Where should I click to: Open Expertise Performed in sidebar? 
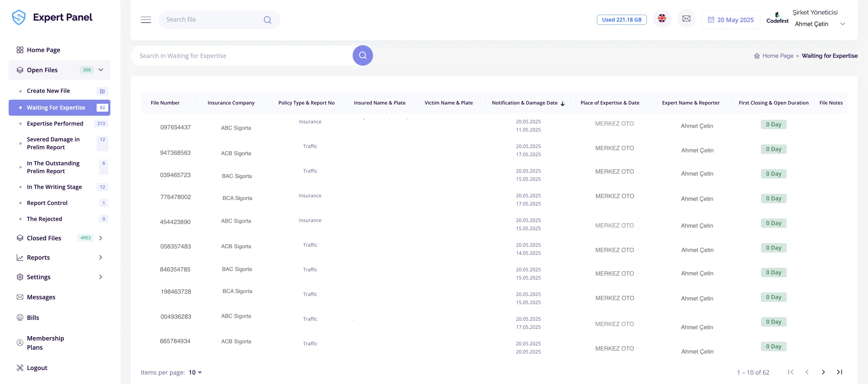[59, 124]
